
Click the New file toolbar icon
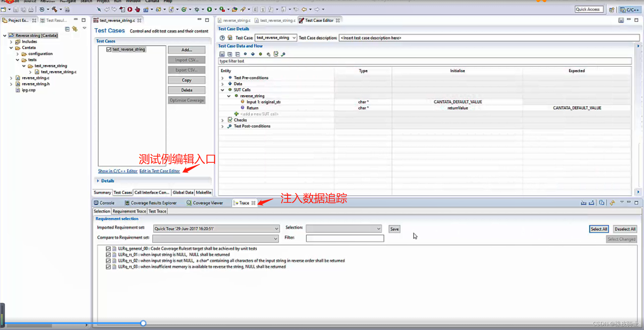coord(3,9)
